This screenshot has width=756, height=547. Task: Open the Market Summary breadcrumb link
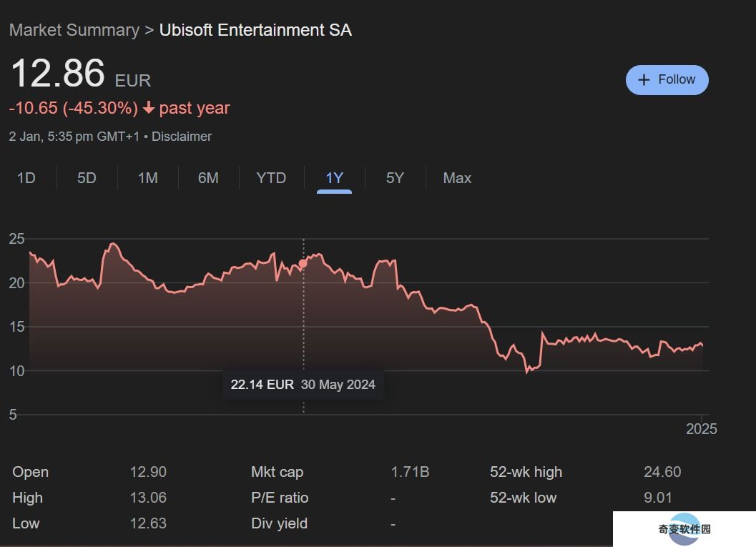tap(74, 30)
